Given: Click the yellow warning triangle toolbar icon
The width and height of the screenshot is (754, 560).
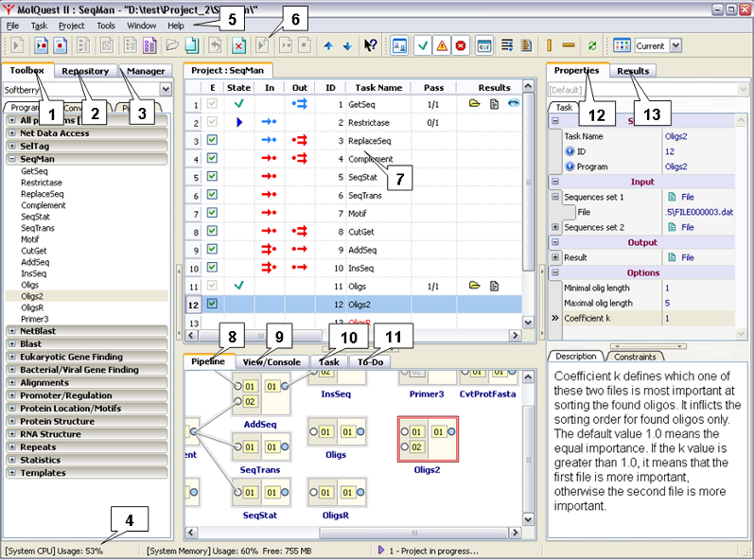Looking at the screenshot, I should tap(442, 45).
